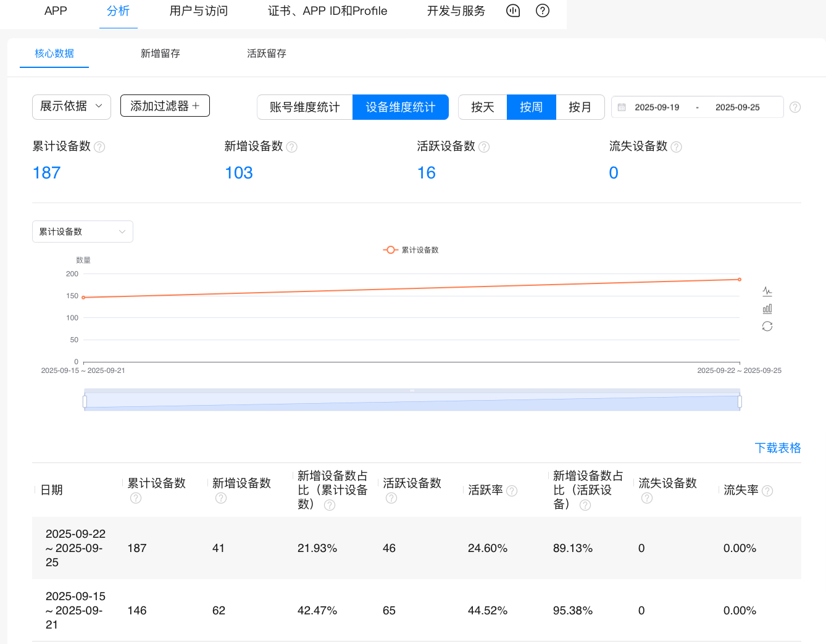826x644 pixels.
Task: Switch chart to bar view icon
Action: point(767,309)
